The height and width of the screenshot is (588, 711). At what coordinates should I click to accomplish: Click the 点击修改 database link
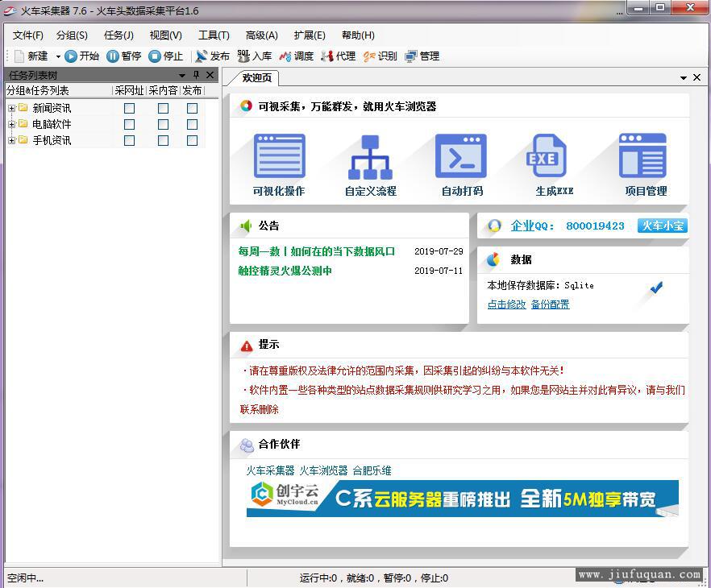506,304
